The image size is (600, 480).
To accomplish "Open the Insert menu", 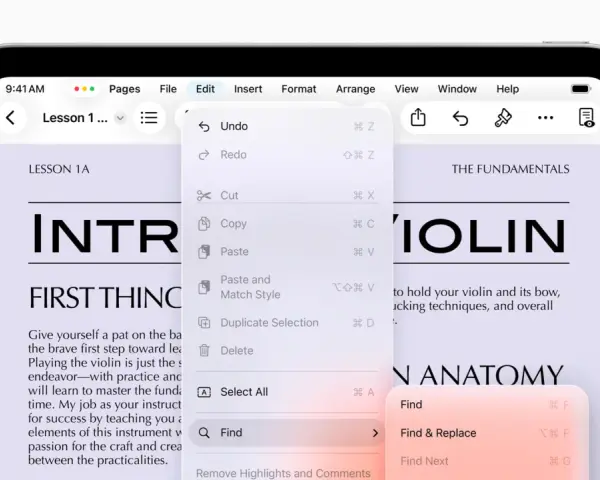I will point(248,89).
